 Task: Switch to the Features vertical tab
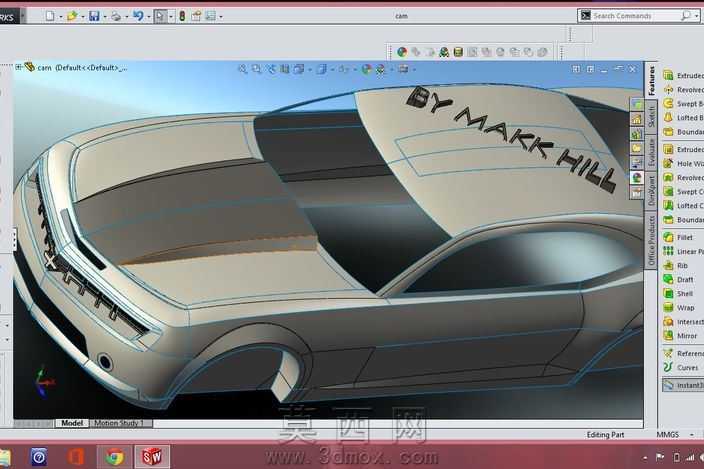coord(651,81)
